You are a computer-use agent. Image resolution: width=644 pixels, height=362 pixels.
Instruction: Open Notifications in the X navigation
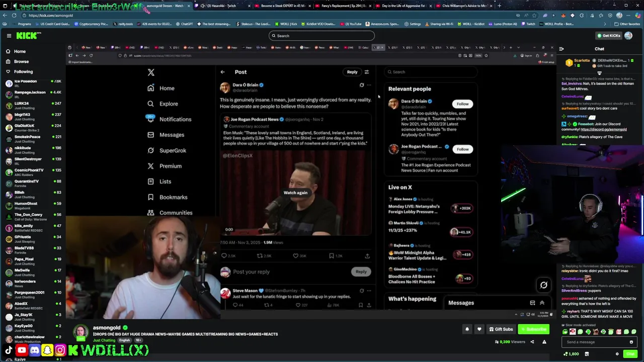169,119
